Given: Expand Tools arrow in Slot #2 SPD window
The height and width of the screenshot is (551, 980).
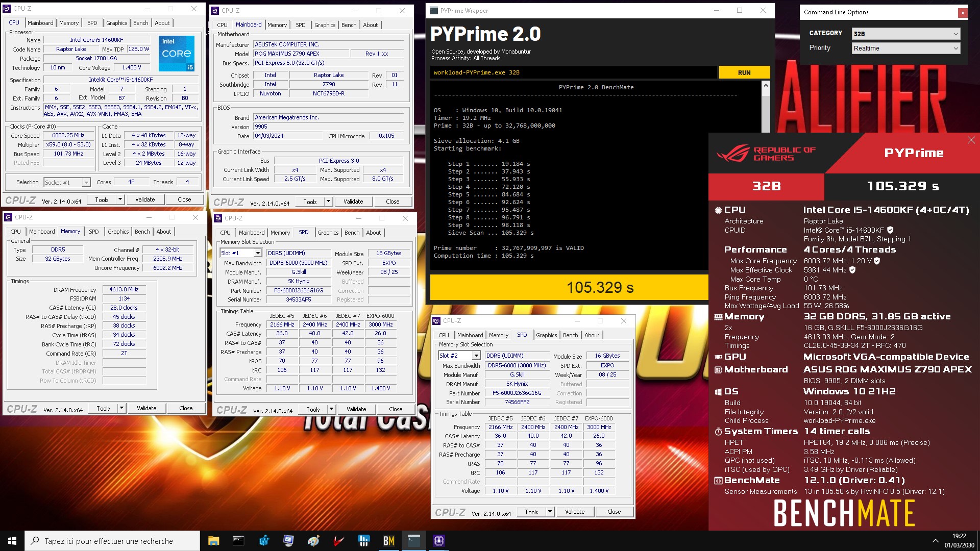Looking at the screenshot, I should pyautogui.click(x=550, y=512).
